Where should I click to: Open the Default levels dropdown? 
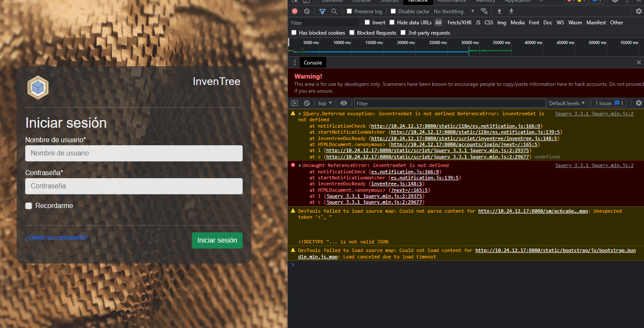click(567, 103)
